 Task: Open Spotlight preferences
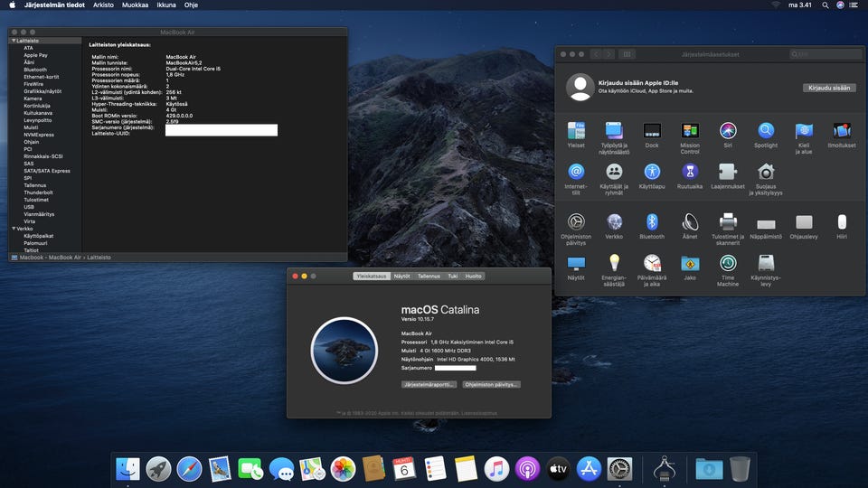[766, 131]
